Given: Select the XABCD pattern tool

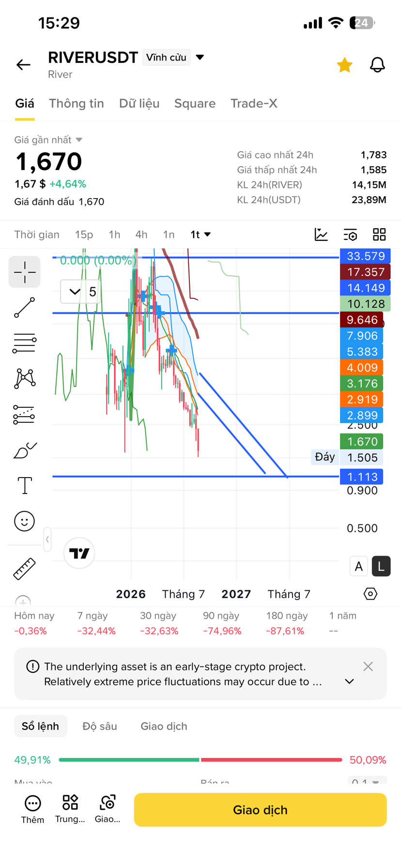Looking at the screenshot, I should (25, 379).
